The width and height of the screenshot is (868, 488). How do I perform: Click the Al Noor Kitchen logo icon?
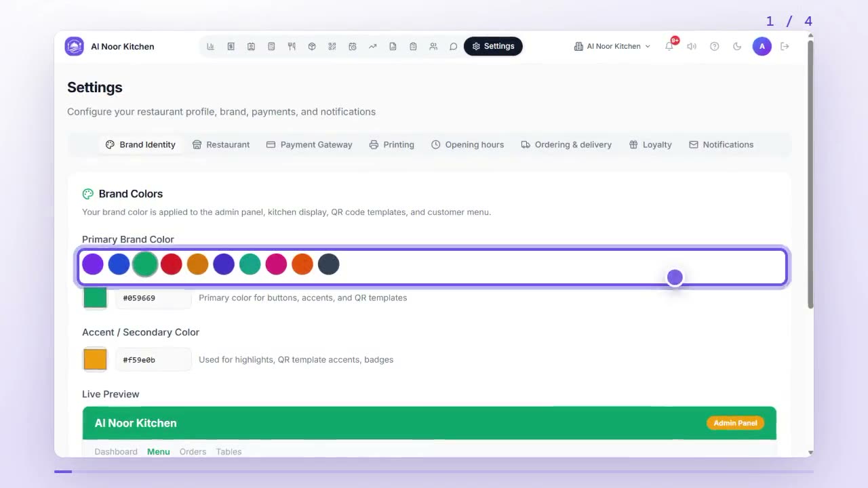coord(74,47)
